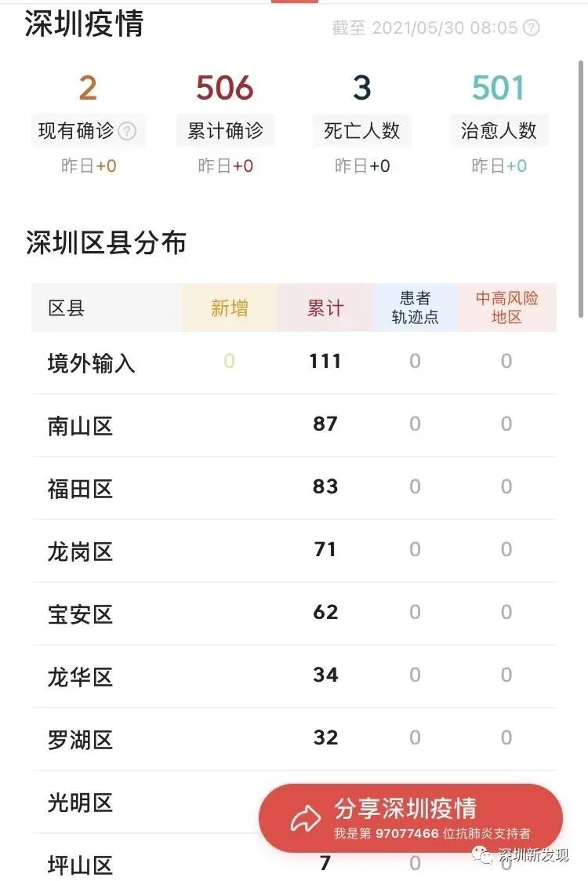
Task: Tap the 光明区 district name
Action: [x=81, y=803]
